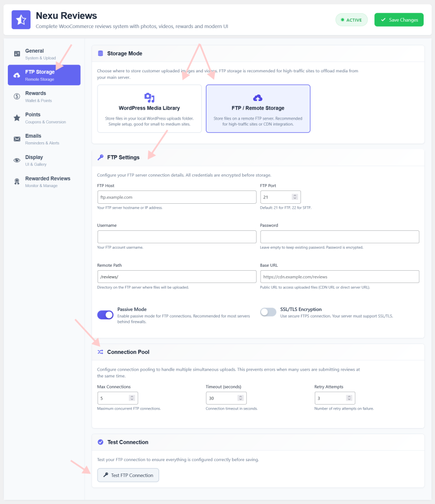This screenshot has width=435, height=504.
Task: Click "Default: 21 for FTP, 22 for SFTP." hint
Action: pyautogui.click(x=286, y=208)
